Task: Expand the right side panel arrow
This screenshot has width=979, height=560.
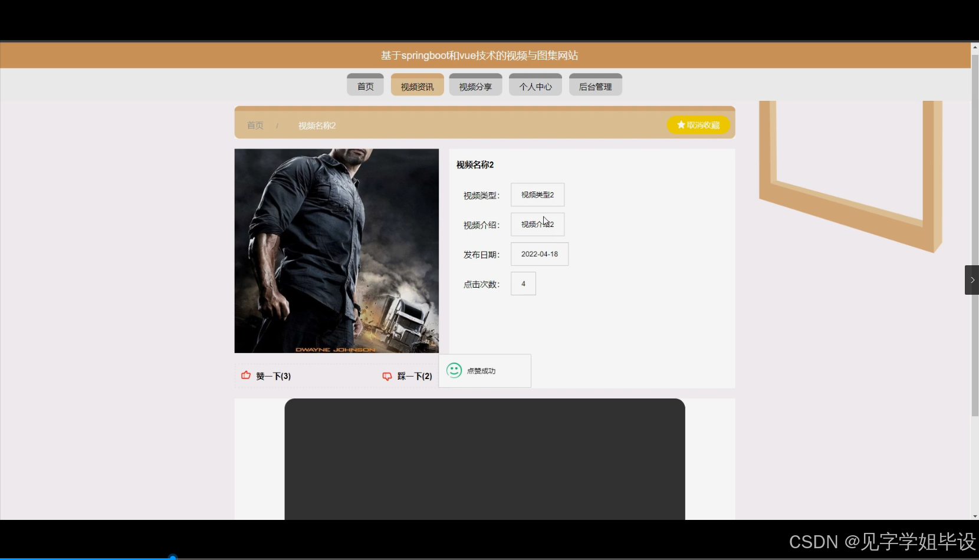Action: coord(972,280)
